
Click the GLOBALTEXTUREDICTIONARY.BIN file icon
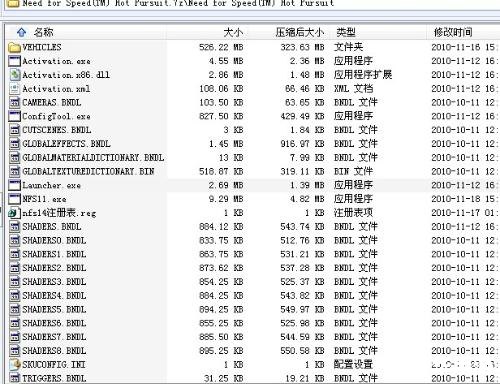[14, 171]
